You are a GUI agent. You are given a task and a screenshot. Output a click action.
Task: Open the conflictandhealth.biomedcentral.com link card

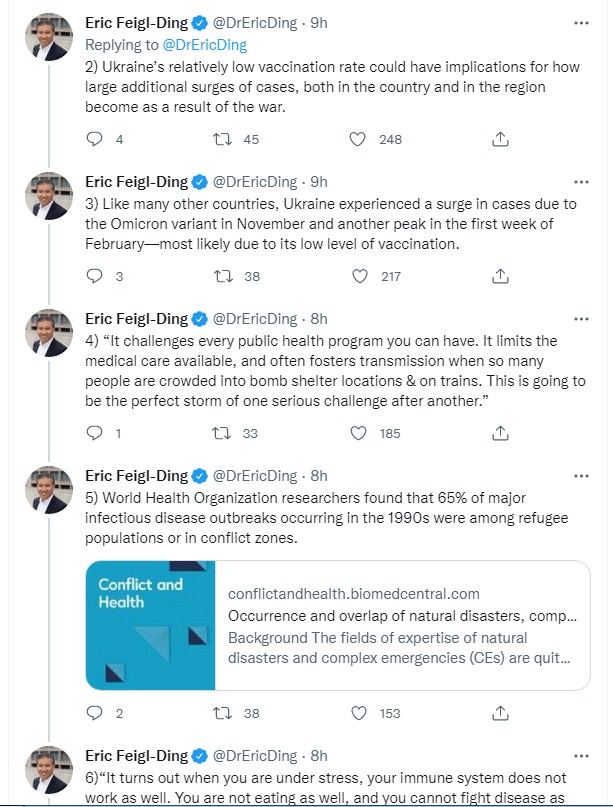[400, 625]
